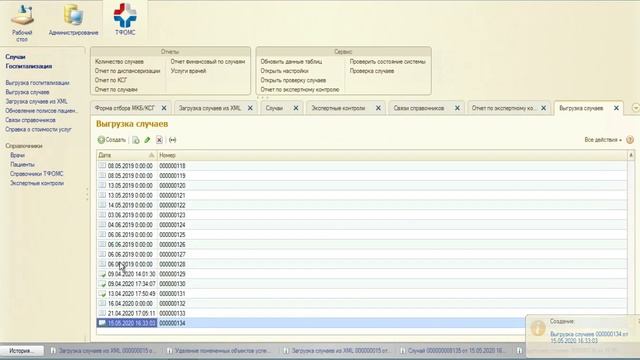Open Загрузка случаев из XML sidebar link
Screen dimensions: 640x360
pyautogui.click(x=36, y=101)
